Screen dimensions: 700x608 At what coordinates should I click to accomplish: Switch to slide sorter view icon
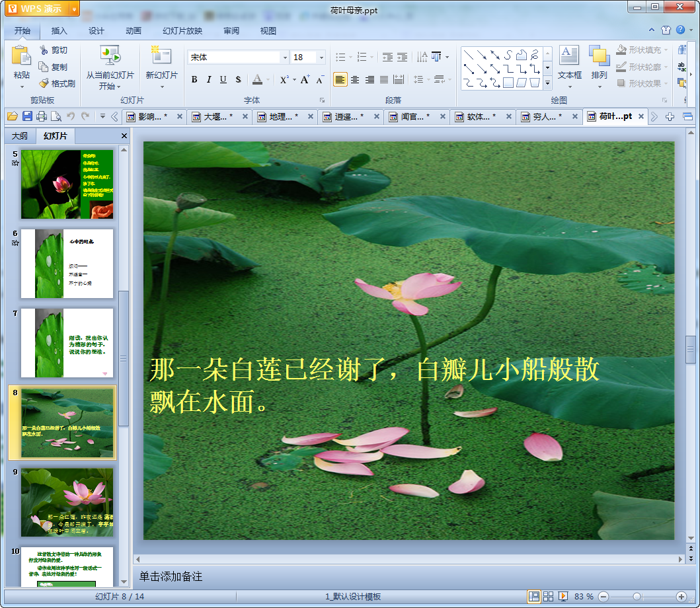(548, 596)
